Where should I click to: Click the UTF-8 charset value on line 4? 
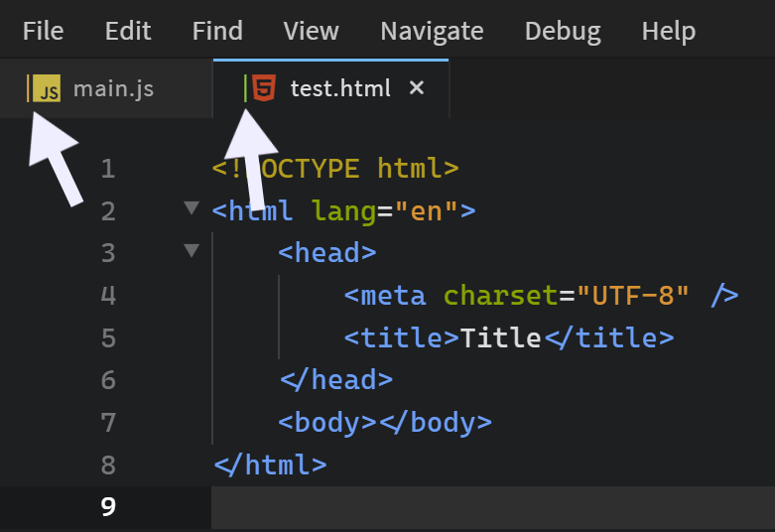(633, 295)
